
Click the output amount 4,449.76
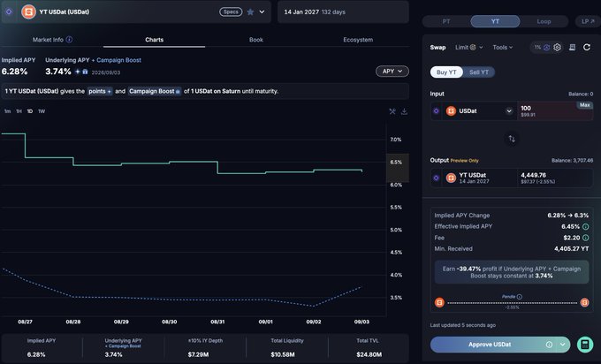coord(533,175)
